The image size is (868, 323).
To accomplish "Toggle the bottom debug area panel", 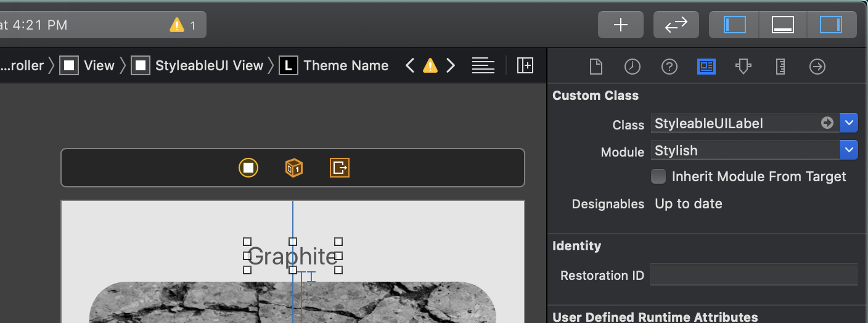I will point(782,25).
